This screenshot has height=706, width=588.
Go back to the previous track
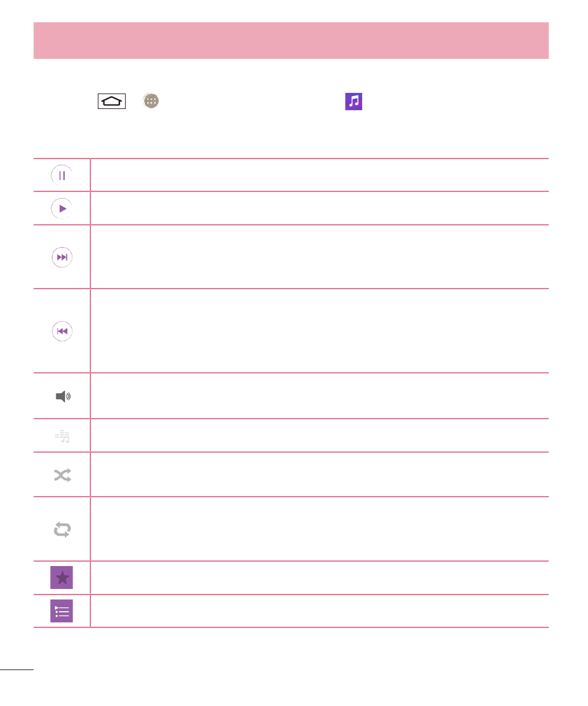[62, 331]
